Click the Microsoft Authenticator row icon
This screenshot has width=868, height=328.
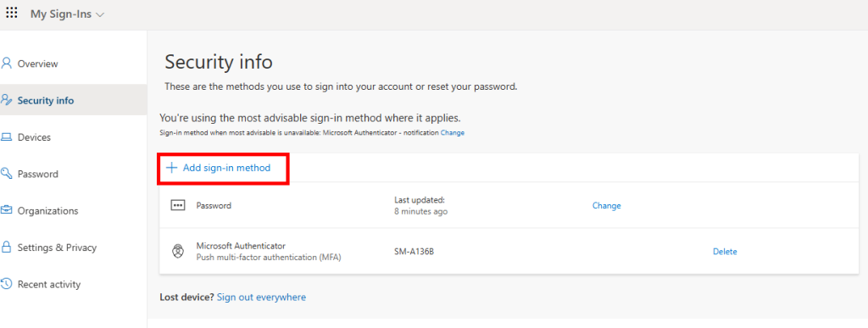[177, 251]
